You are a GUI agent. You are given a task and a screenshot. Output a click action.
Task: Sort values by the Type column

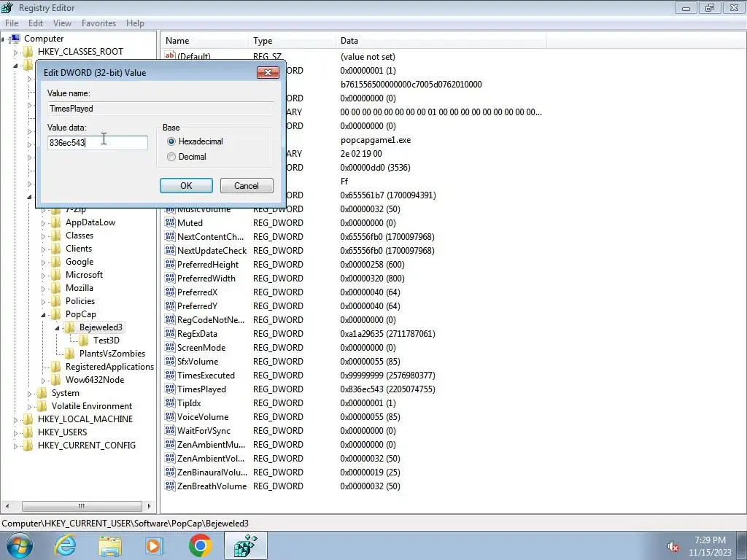(x=292, y=41)
